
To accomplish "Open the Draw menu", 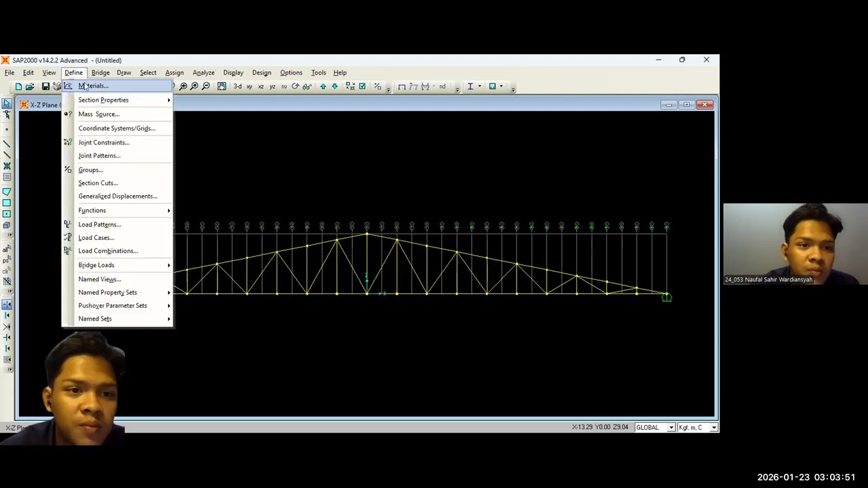I will click(124, 73).
